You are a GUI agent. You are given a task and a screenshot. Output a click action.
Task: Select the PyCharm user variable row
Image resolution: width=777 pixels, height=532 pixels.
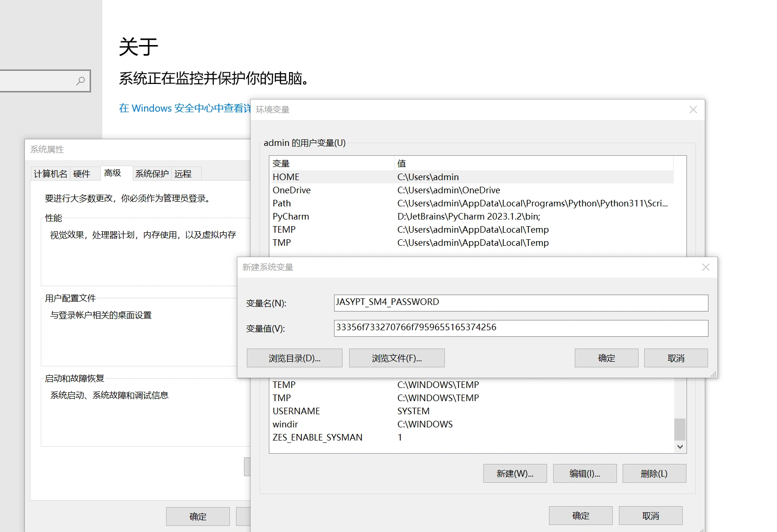click(x=291, y=217)
